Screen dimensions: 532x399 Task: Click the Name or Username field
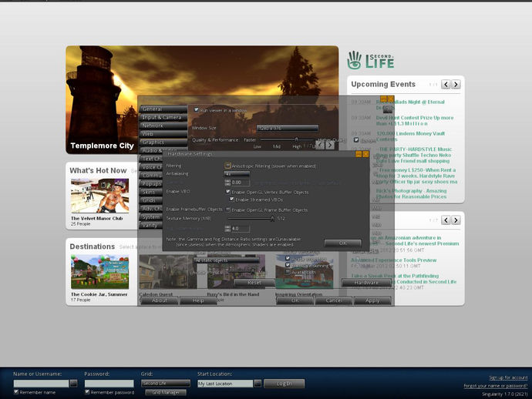(41, 384)
